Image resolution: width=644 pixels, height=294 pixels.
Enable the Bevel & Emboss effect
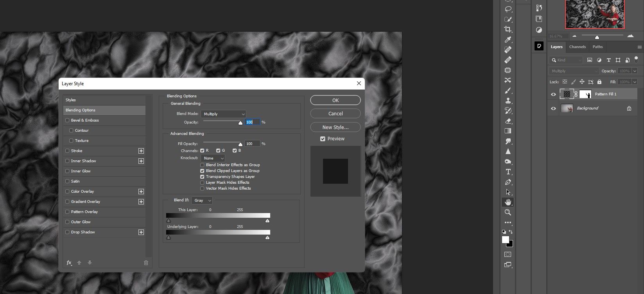(x=68, y=120)
